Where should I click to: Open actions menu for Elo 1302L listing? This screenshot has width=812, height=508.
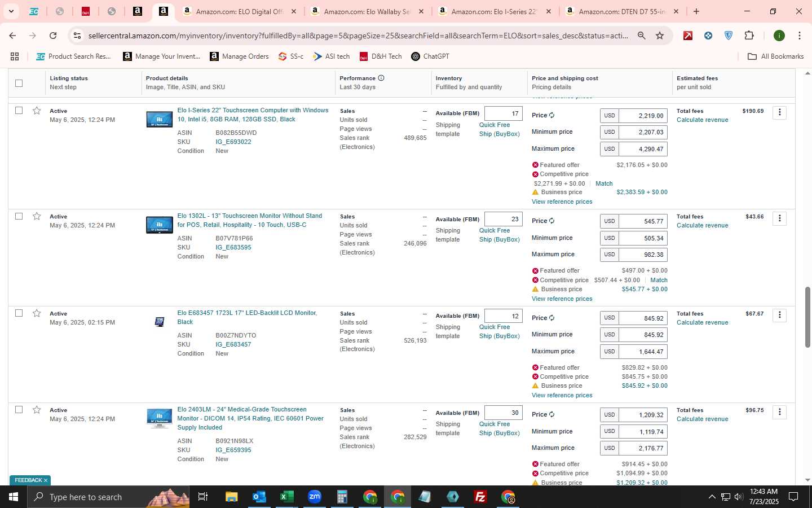[x=780, y=218]
